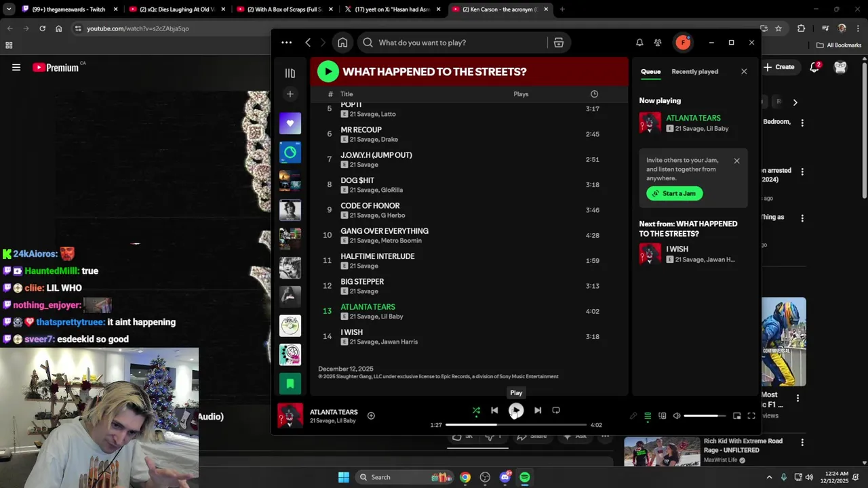Switch to With A Box of Scraps tab
This screenshot has width=868, height=488.
pyautogui.click(x=288, y=9)
